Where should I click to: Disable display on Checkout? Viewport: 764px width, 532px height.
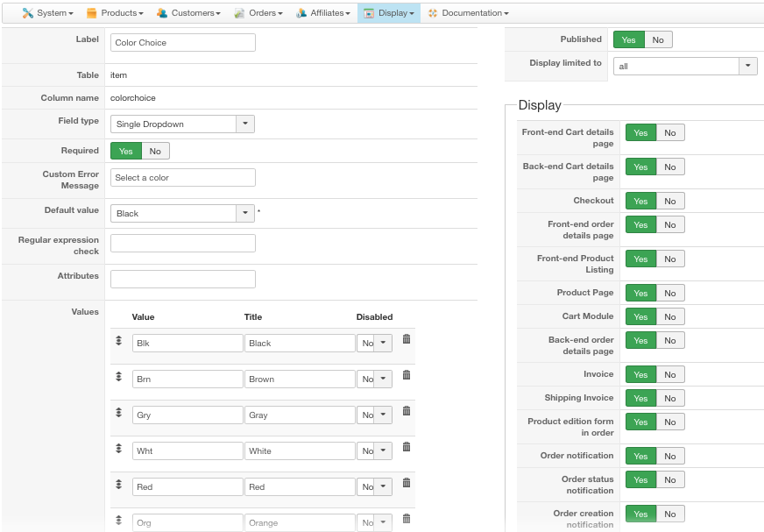670,201
